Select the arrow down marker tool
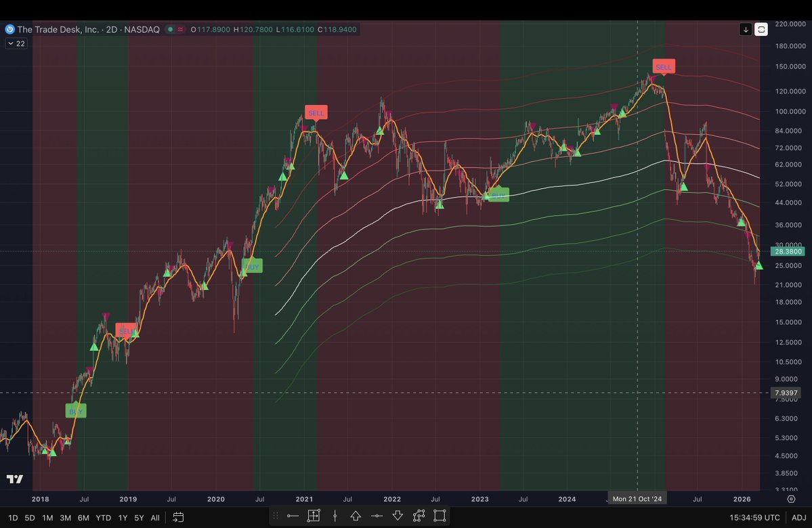 click(x=398, y=516)
